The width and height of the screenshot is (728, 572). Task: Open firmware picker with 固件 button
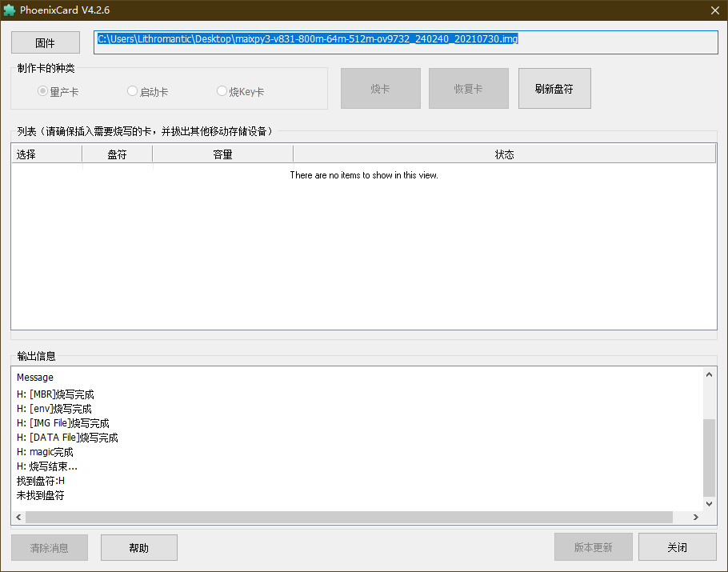[46, 42]
